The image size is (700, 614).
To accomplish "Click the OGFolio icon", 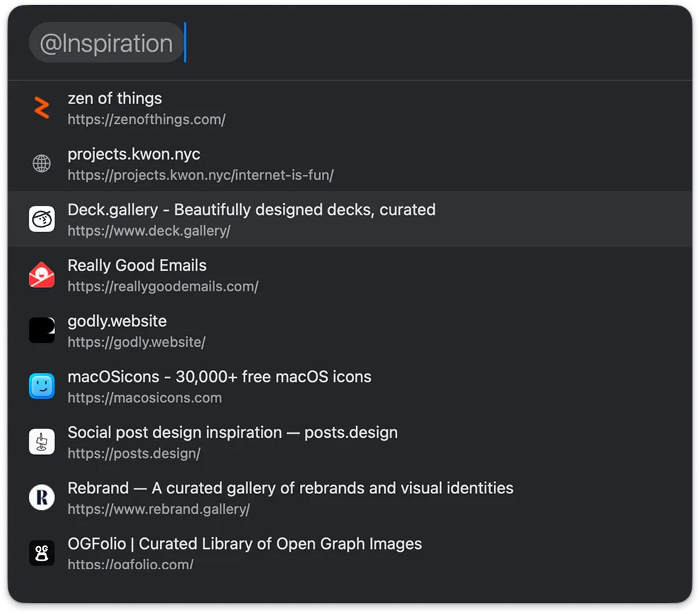I will [42, 553].
